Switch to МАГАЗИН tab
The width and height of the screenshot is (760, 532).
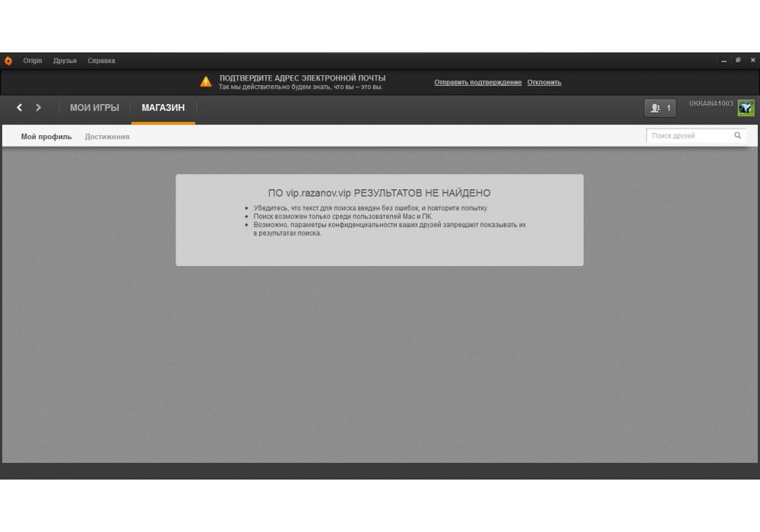tap(163, 108)
